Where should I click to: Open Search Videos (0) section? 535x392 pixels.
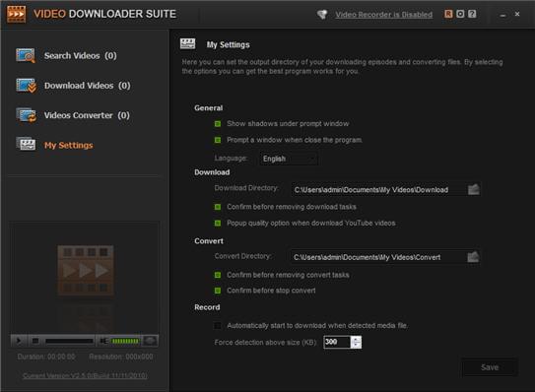coord(81,55)
